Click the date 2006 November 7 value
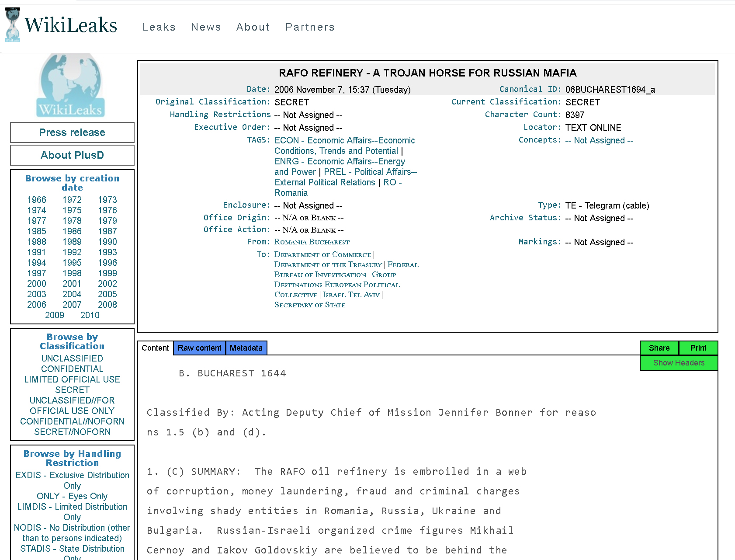Viewport: 735px width, 560px height. point(343,90)
